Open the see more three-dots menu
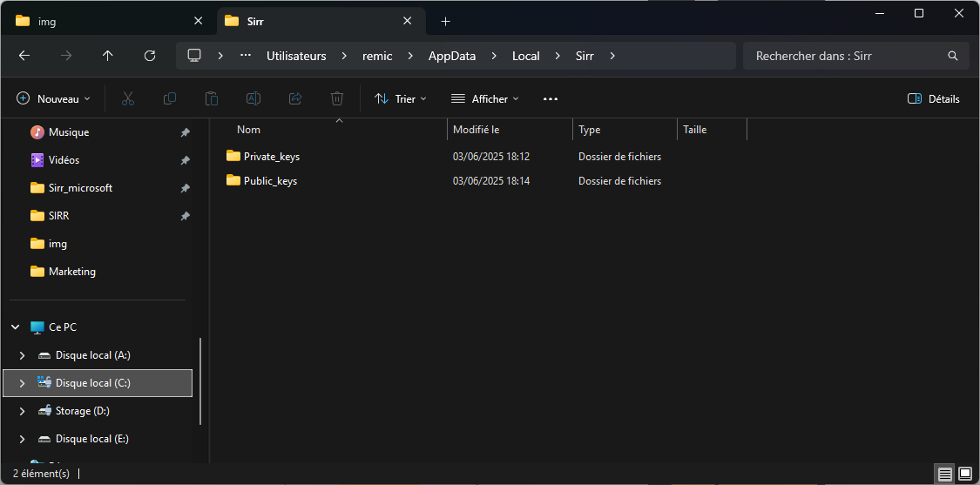 click(550, 98)
